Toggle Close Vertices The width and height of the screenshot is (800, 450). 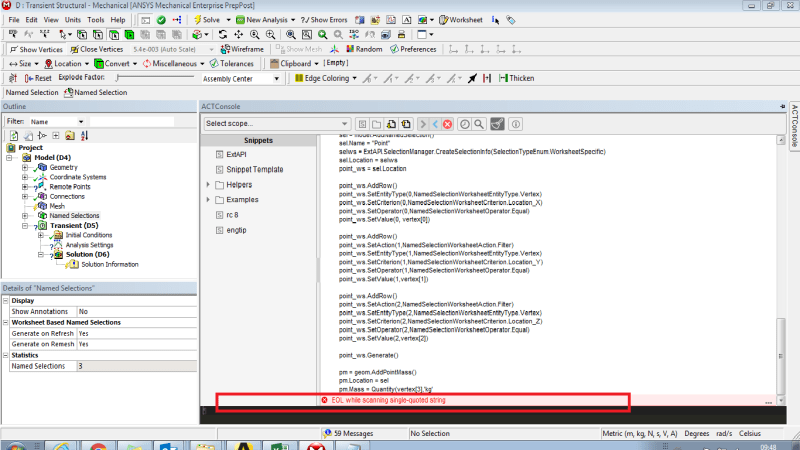pyautogui.click(x=96, y=49)
